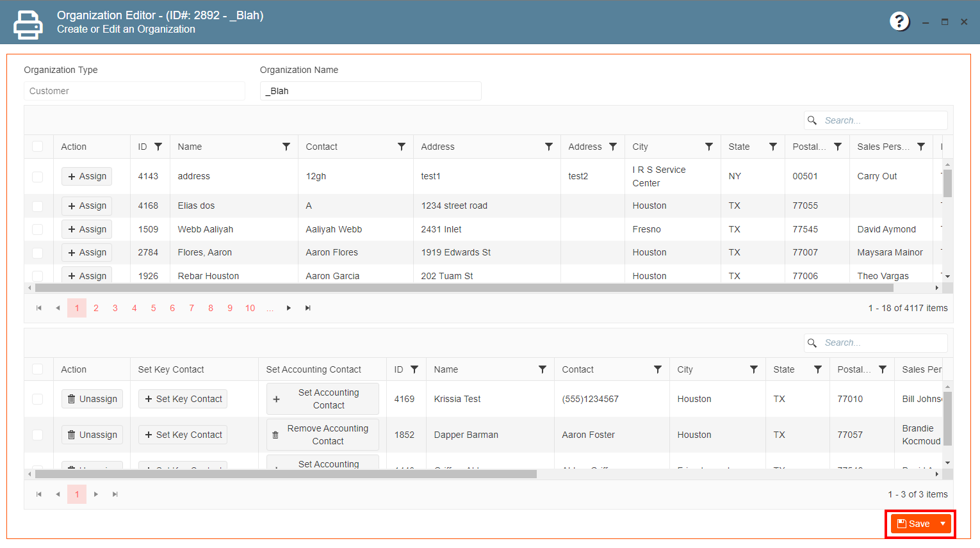980x548 pixels.
Task: Select page 1 in bottom grid pager
Action: pos(77,494)
